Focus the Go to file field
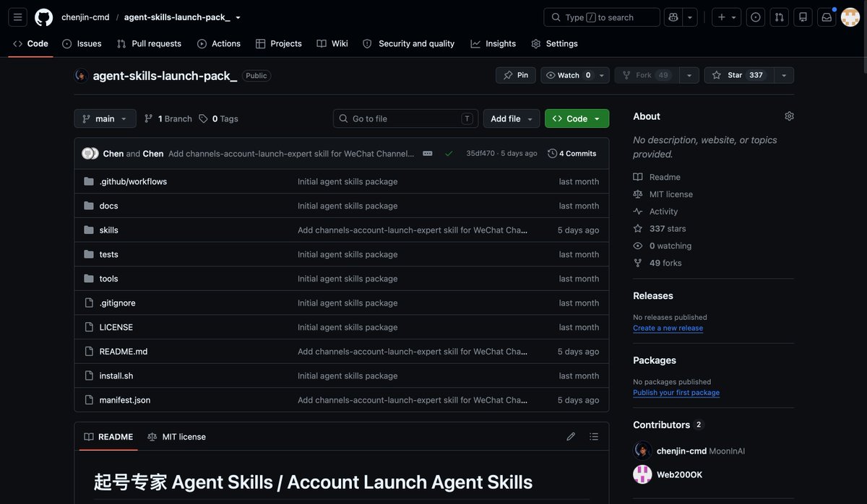Image resolution: width=867 pixels, height=504 pixels. (x=405, y=118)
